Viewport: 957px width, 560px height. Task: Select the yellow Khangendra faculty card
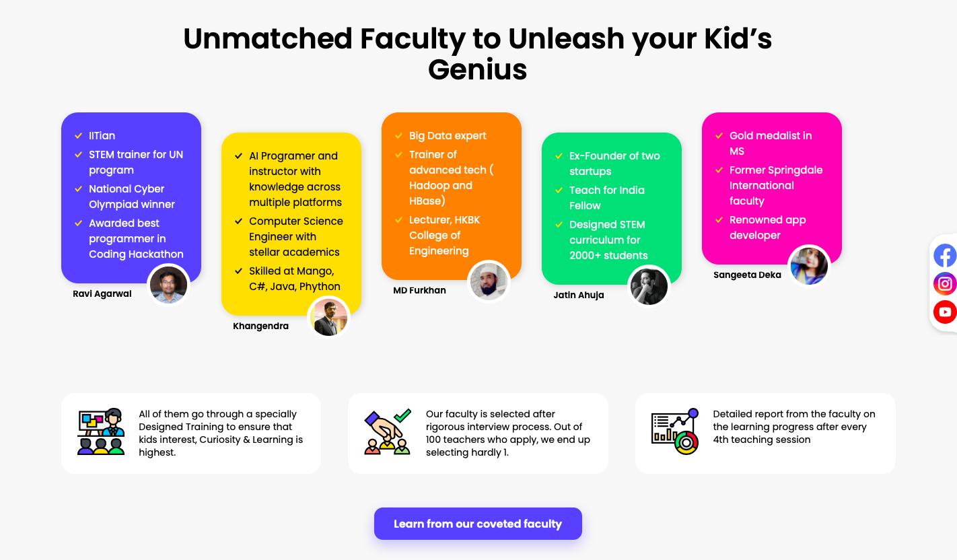pos(291,224)
